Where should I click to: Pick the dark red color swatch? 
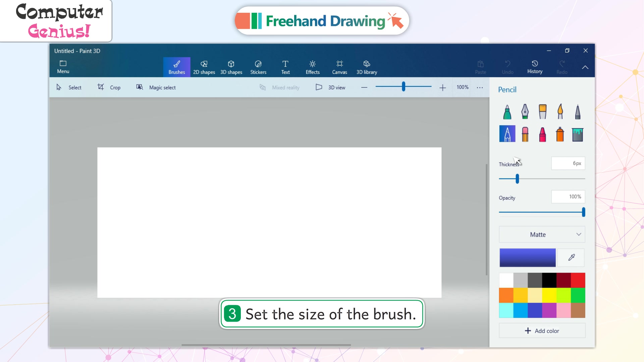tap(563, 280)
